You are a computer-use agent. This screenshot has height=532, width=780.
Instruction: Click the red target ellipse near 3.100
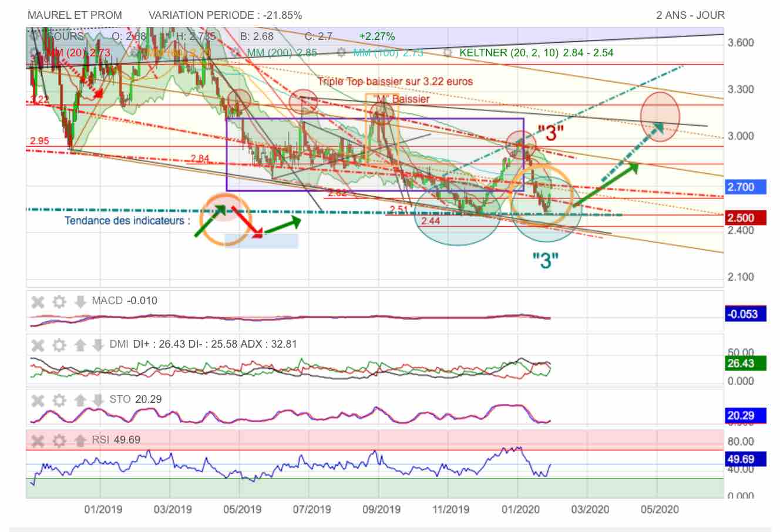click(660, 117)
